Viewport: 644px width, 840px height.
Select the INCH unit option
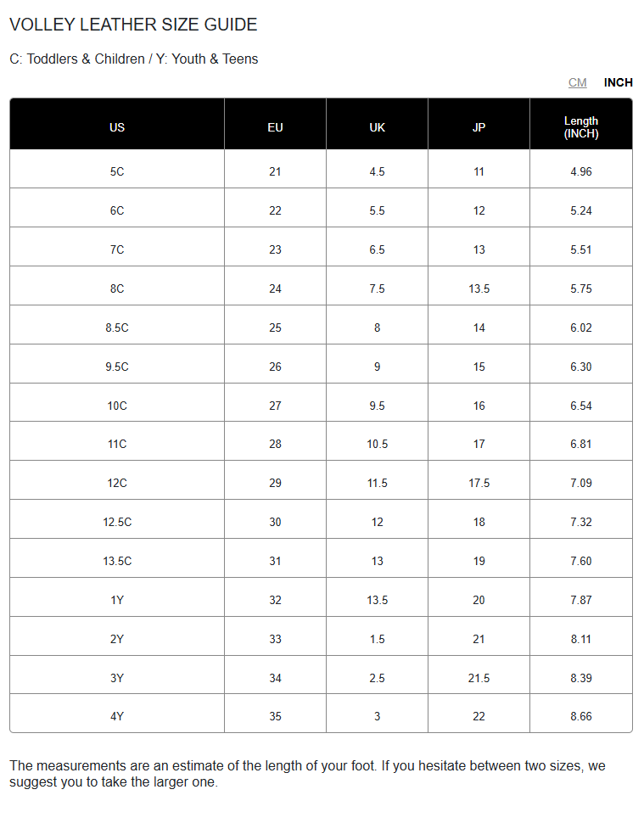pos(618,82)
